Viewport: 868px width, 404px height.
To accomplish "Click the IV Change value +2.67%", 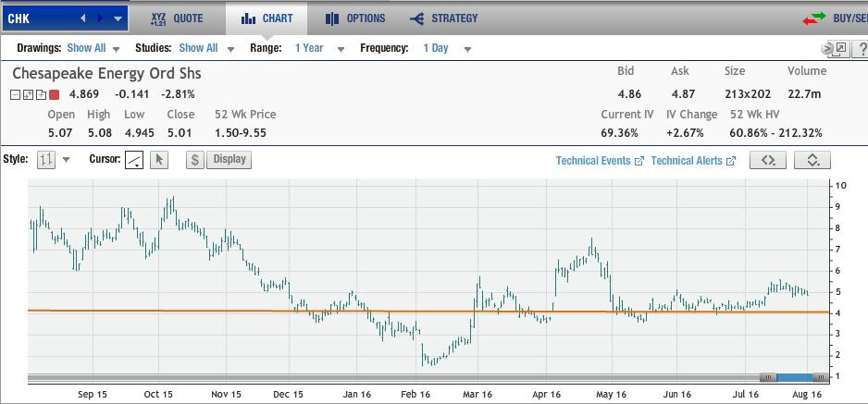I will tap(686, 133).
